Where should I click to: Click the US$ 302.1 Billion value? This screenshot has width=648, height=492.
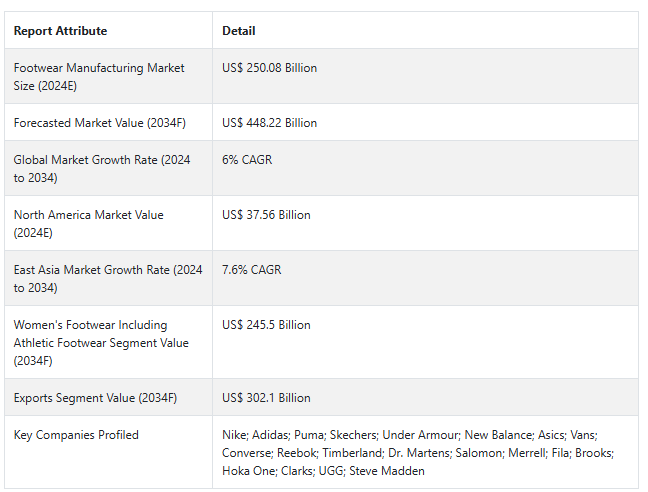266,397
